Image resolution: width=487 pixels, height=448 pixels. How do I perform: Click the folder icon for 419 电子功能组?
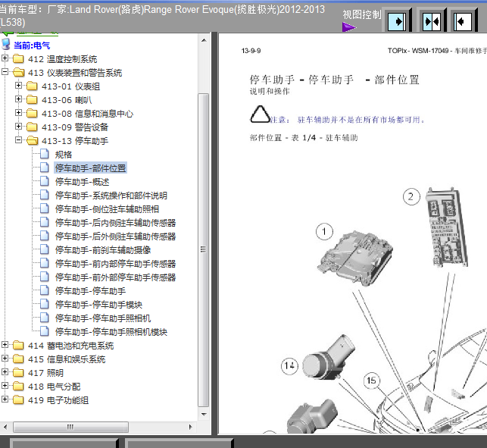tap(18, 399)
